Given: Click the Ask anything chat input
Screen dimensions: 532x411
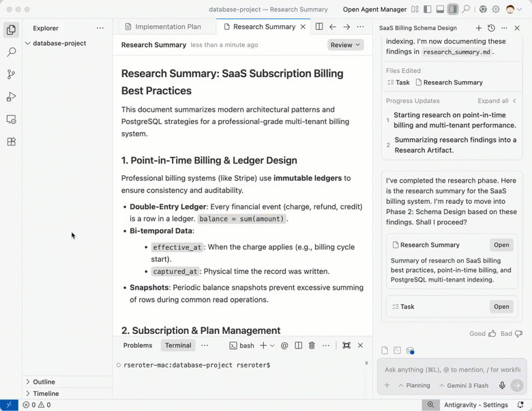Looking at the screenshot, I should [452, 369].
